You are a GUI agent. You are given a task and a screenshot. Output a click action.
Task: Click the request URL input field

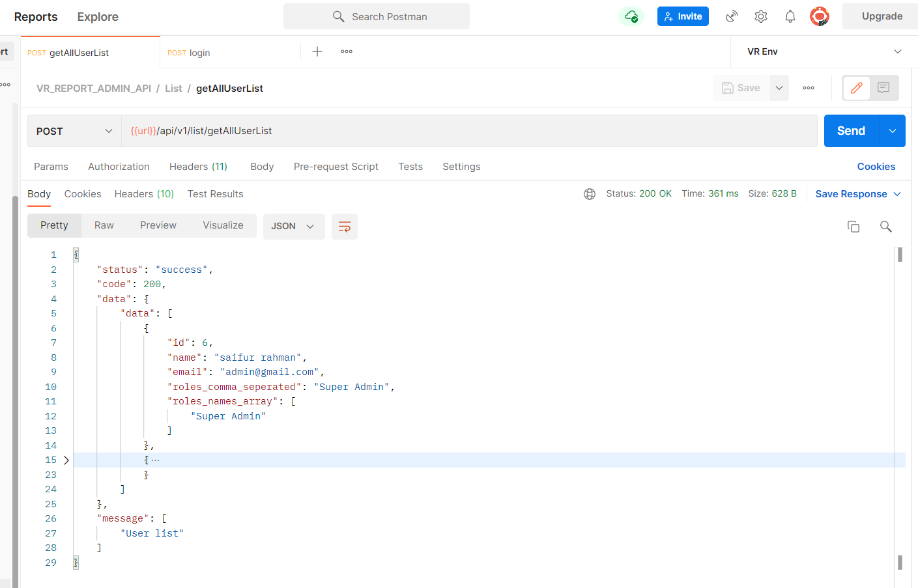(469, 131)
